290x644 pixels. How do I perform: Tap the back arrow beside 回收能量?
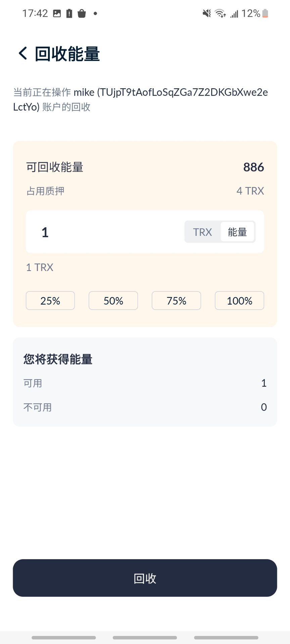coord(23,54)
